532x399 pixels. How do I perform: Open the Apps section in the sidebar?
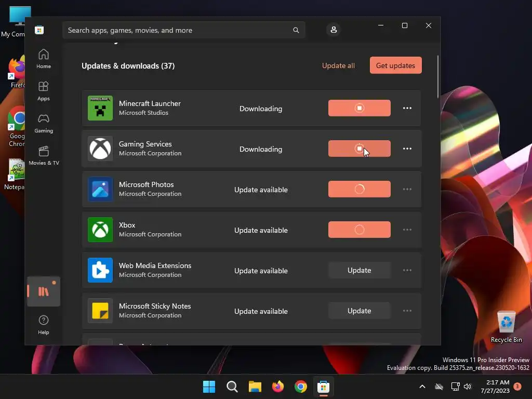pos(44,91)
